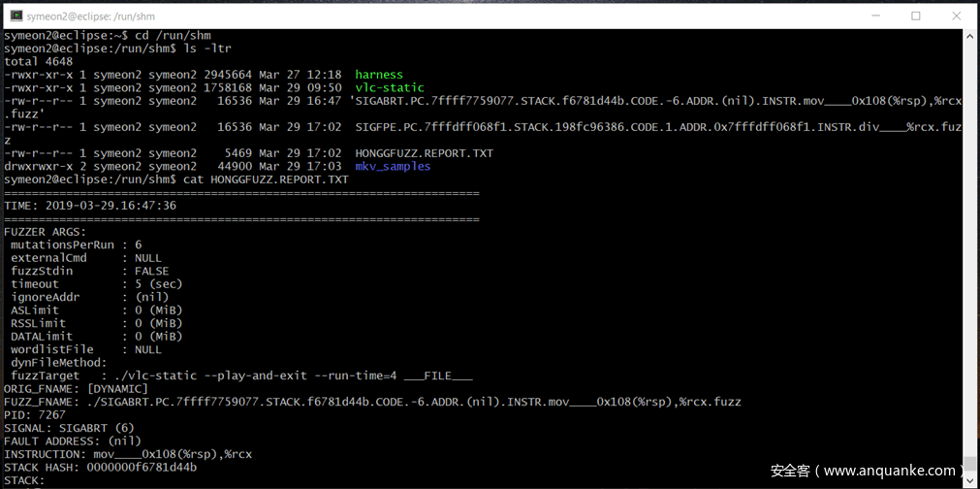980x489 pixels.
Task: Click the size '1758168' of vlc-static
Action: point(228,87)
